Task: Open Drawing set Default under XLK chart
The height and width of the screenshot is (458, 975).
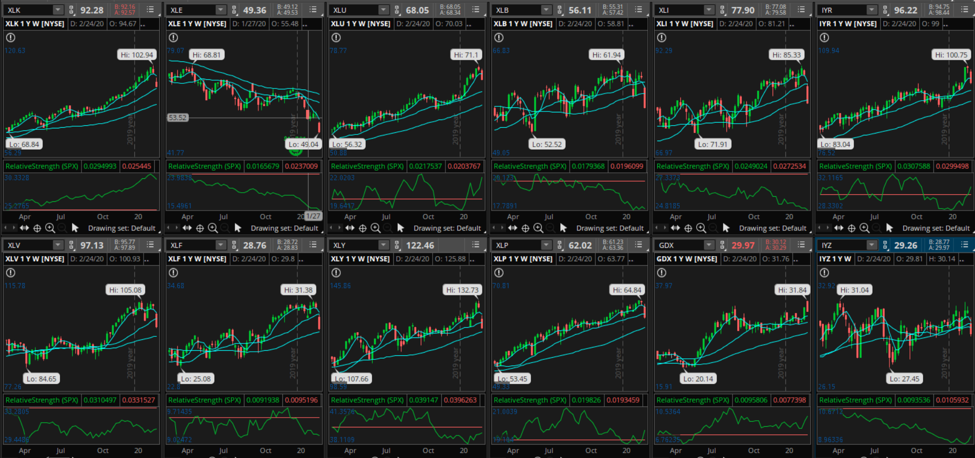Action: click(120, 228)
